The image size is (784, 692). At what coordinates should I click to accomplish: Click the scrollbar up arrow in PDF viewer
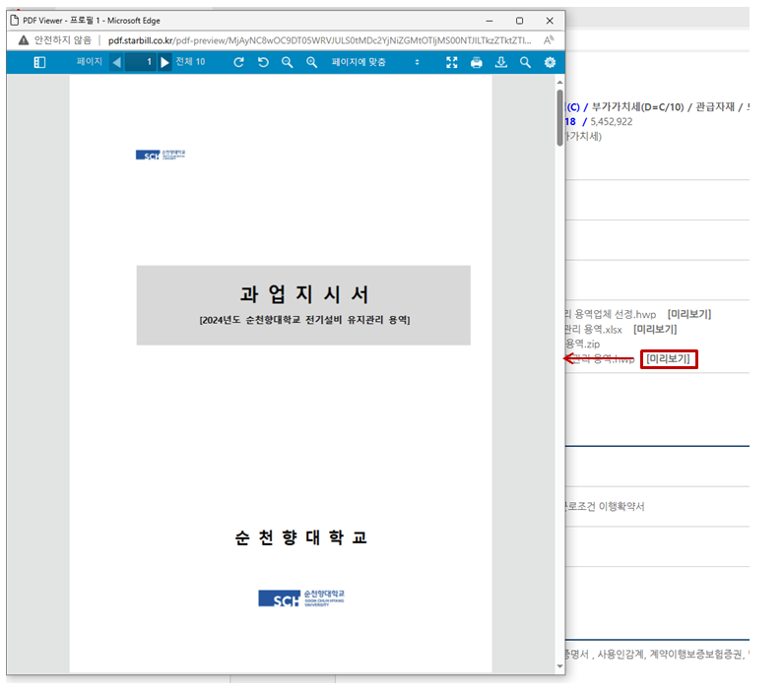(x=560, y=82)
